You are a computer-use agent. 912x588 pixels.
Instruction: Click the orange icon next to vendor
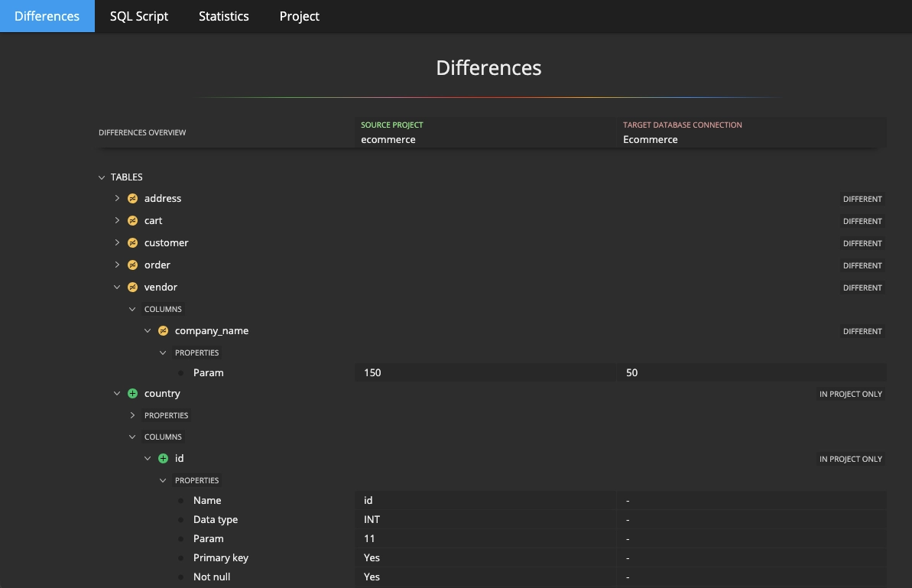point(132,288)
